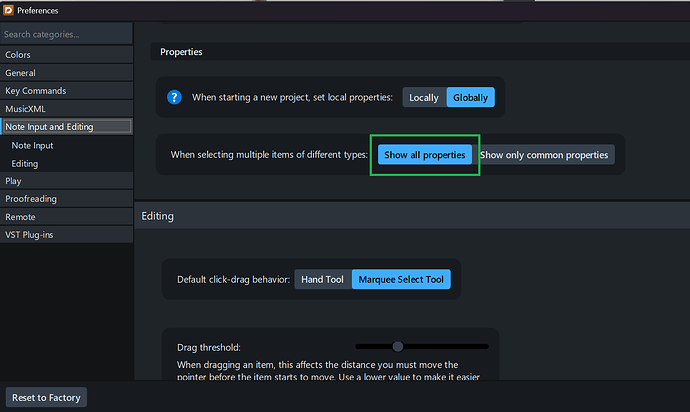Jump to the Editing subsection in the sidebar
This screenshot has width=690, height=412.
pyautogui.click(x=25, y=163)
